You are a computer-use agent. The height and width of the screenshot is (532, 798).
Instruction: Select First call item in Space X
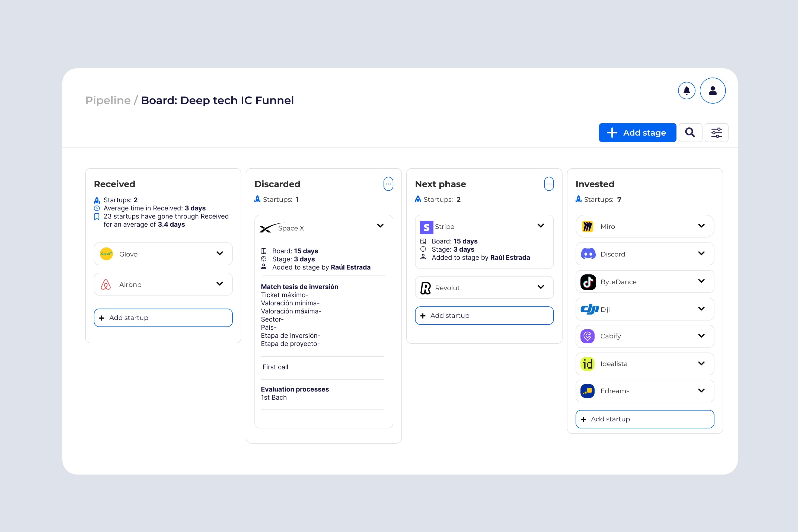pos(275,367)
